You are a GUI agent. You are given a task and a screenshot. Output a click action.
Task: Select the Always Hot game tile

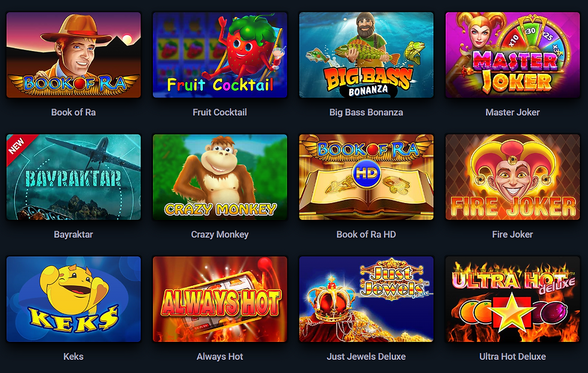220,299
